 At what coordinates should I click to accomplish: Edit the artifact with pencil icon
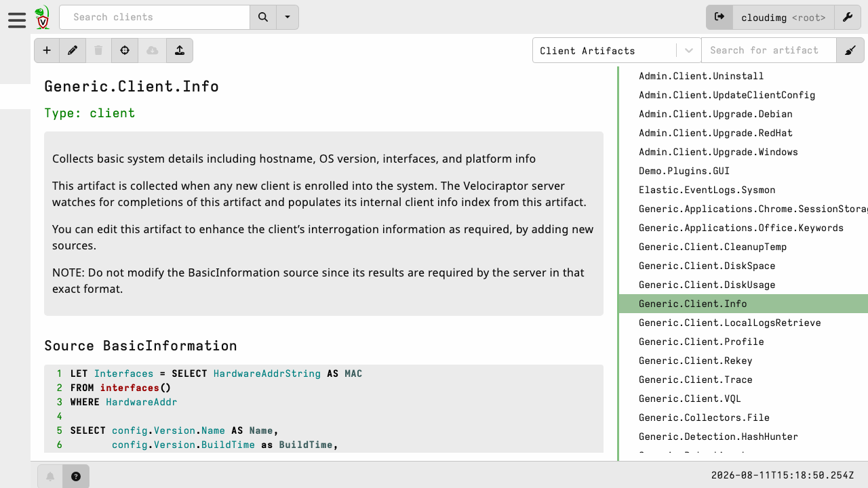tap(73, 51)
